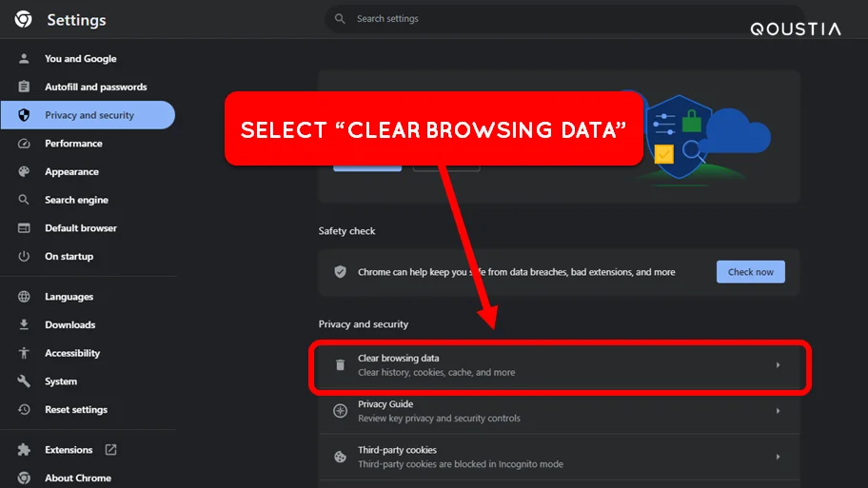This screenshot has height=488, width=868.
Task: Expand Privacy Guide using its chevron arrow
Action: coord(778,411)
